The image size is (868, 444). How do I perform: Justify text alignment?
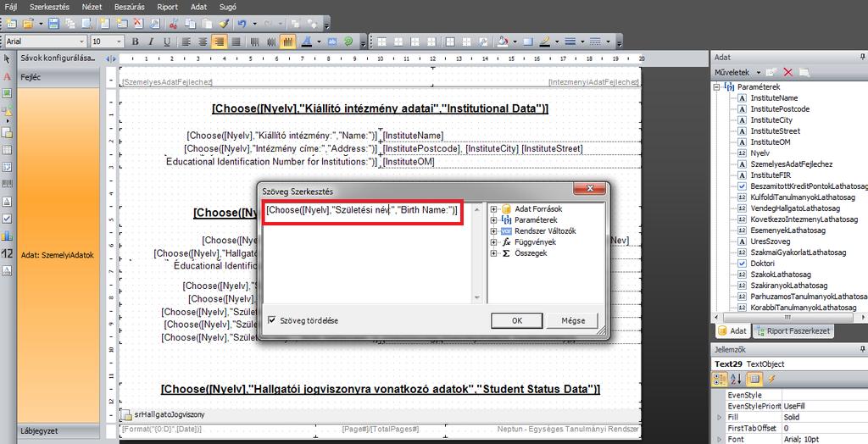pyautogui.click(x=236, y=42)
